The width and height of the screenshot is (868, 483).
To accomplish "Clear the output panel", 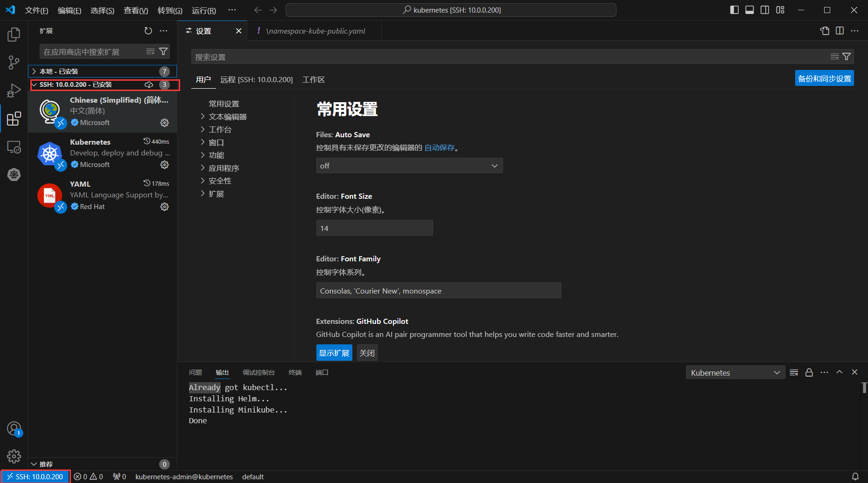I will pos(794,372).
